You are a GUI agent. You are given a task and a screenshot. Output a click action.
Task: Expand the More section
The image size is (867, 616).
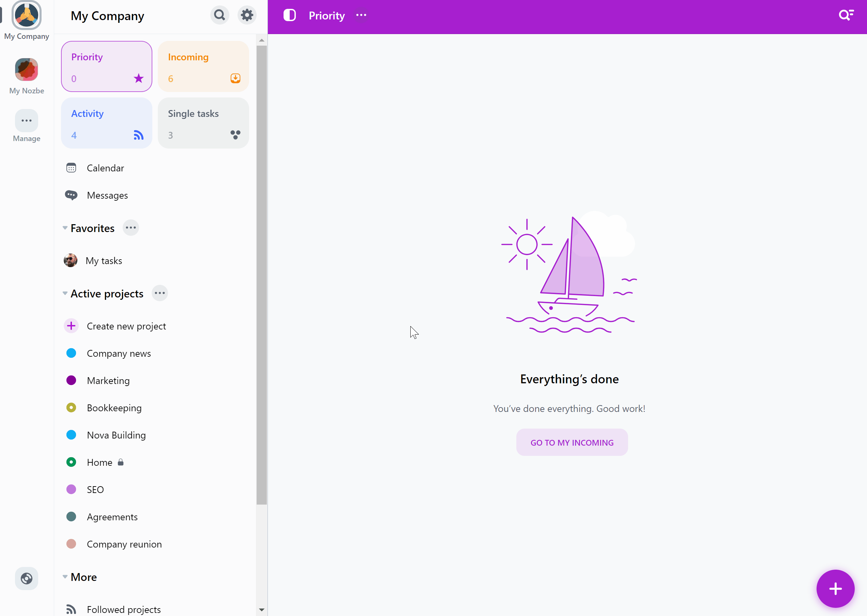click(x=65, y=577)
